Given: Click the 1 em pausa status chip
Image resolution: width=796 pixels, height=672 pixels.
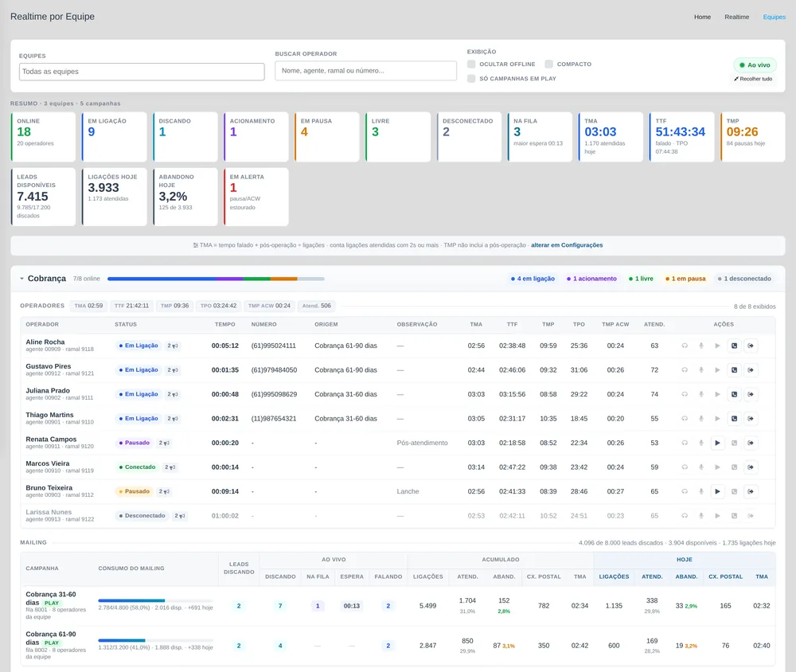Looking at the screenshot, I should pos(685,279).
